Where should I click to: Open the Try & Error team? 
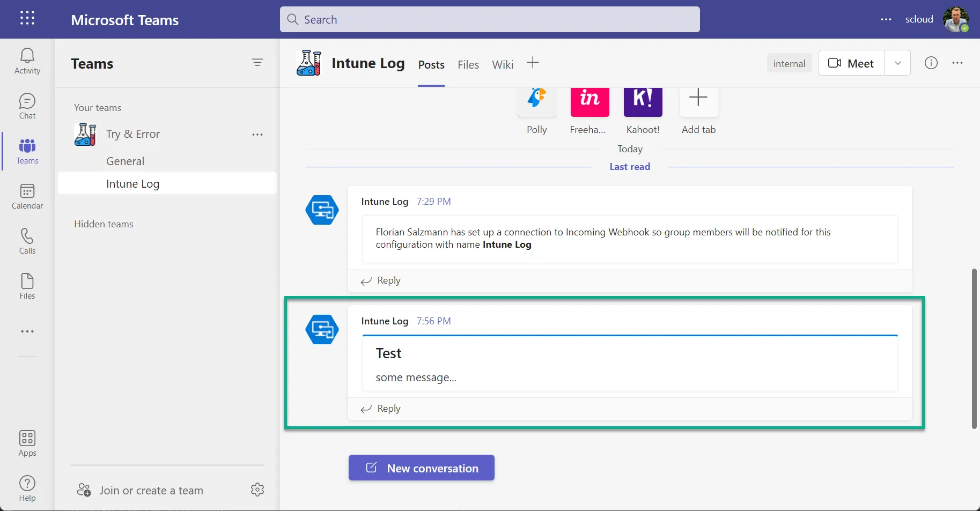click(x=133, y=134)
